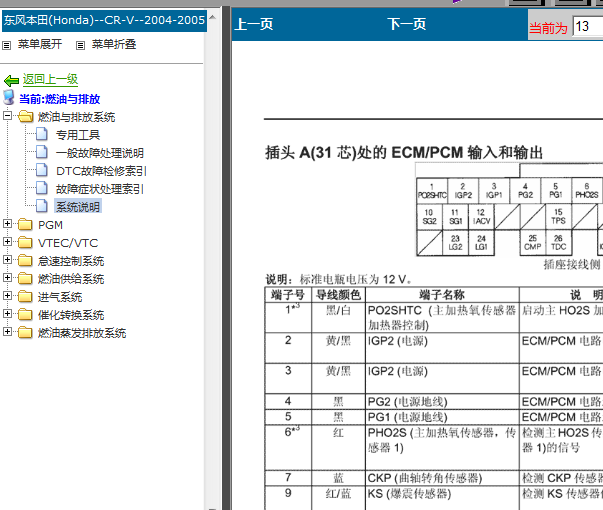Click the 端子号 column header
The width and height of the screenshot is (603, 510).
pyautogui.click(x=288, y=295)
